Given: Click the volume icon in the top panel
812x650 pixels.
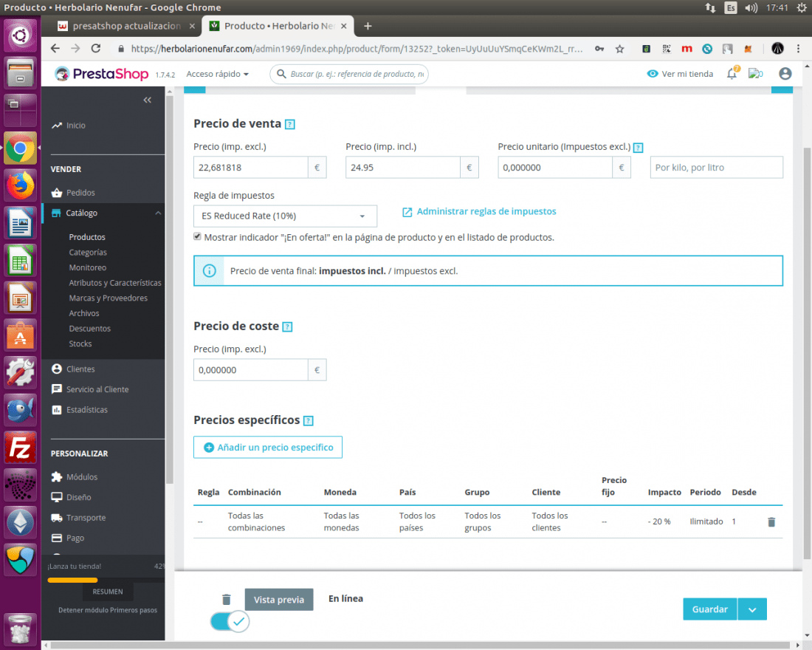Looking at the screenshot, I should click(x=751, y=8).
